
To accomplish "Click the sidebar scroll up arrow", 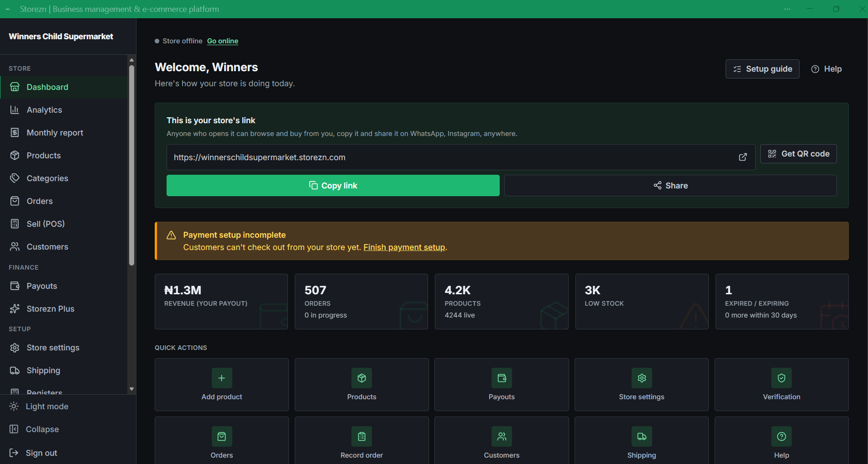I will [131, 60].
